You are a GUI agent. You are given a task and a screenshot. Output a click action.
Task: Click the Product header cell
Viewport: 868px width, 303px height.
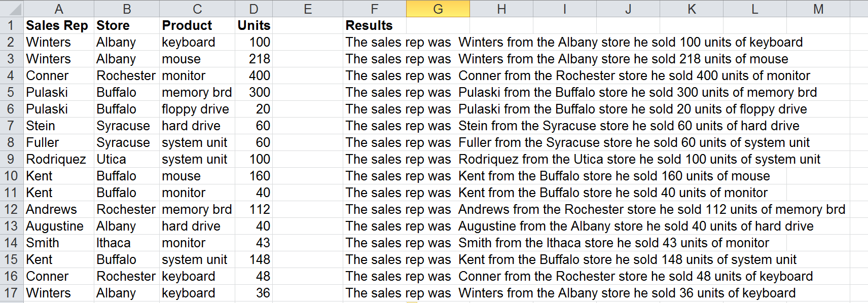coord(197,25)
